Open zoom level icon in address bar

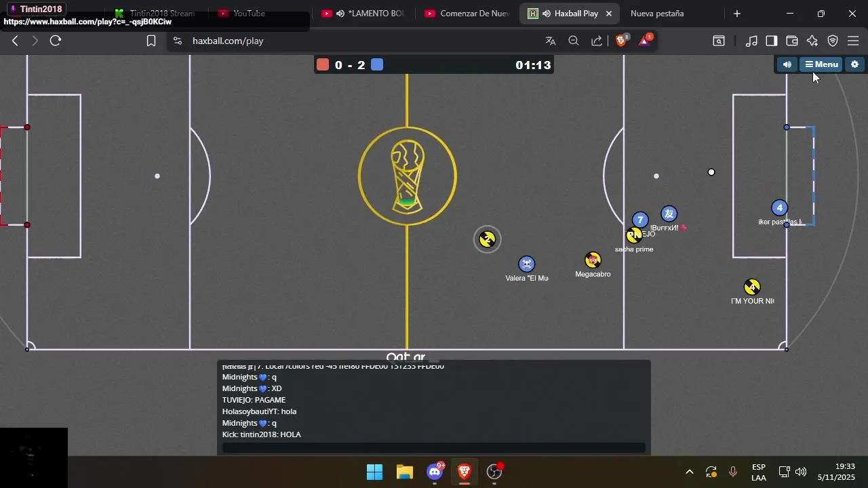tap(574, 41)
